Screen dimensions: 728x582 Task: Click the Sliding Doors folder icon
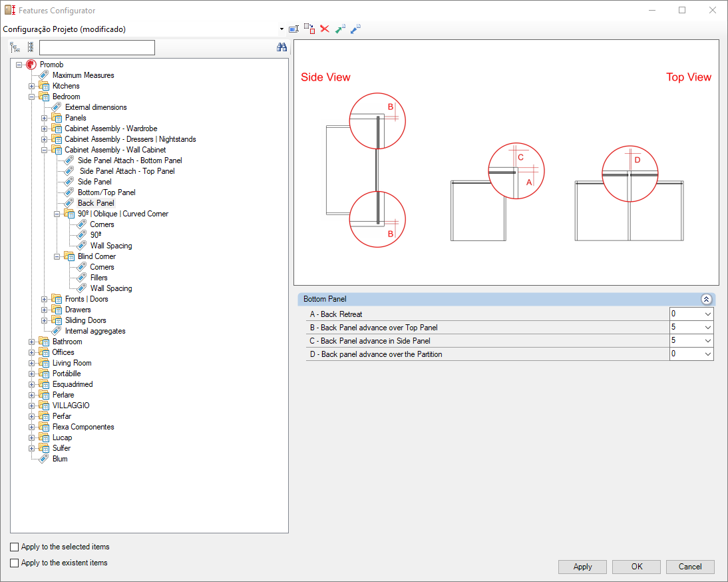coord(57,320)
